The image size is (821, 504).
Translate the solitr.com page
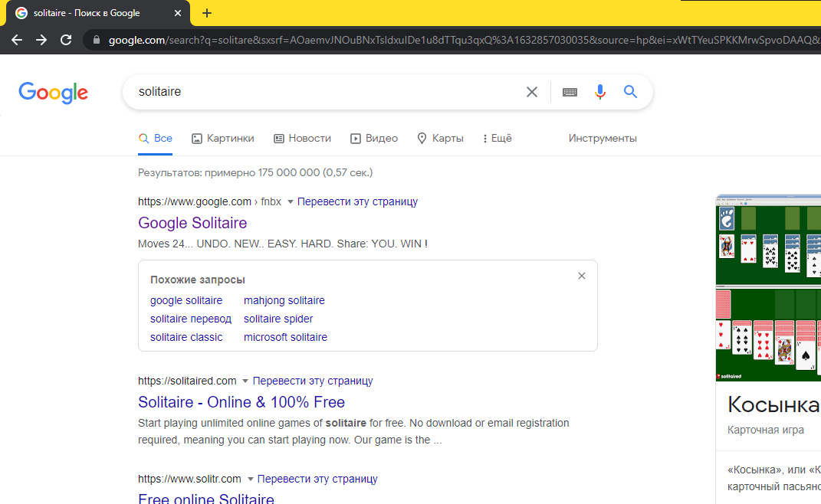[317, 479]
